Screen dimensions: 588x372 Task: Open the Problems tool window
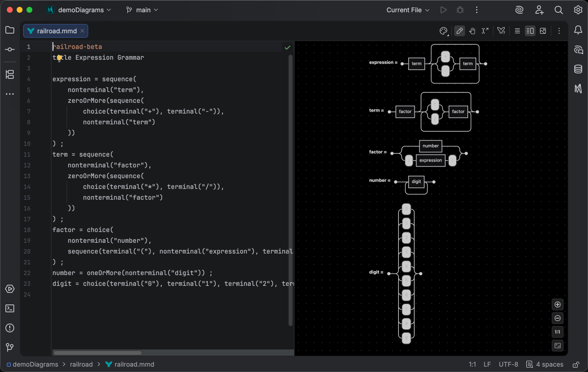click(x=10, y=328)
